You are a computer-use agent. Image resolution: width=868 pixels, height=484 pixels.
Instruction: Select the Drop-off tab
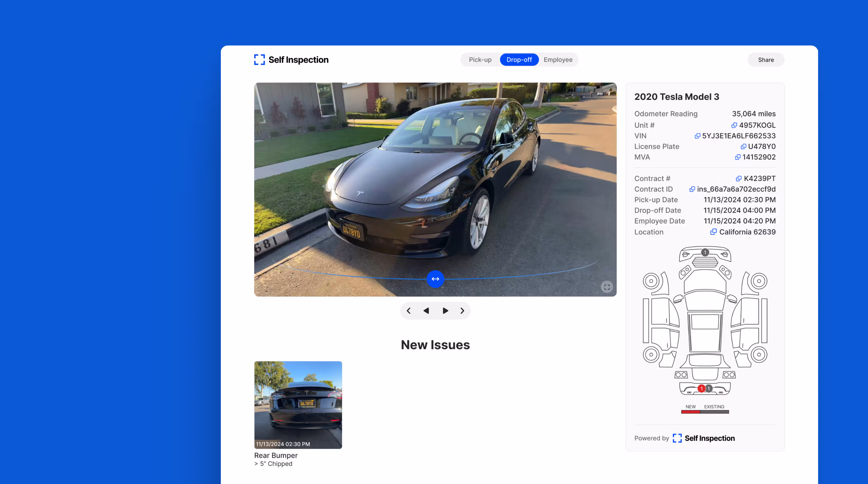[519, 60]
